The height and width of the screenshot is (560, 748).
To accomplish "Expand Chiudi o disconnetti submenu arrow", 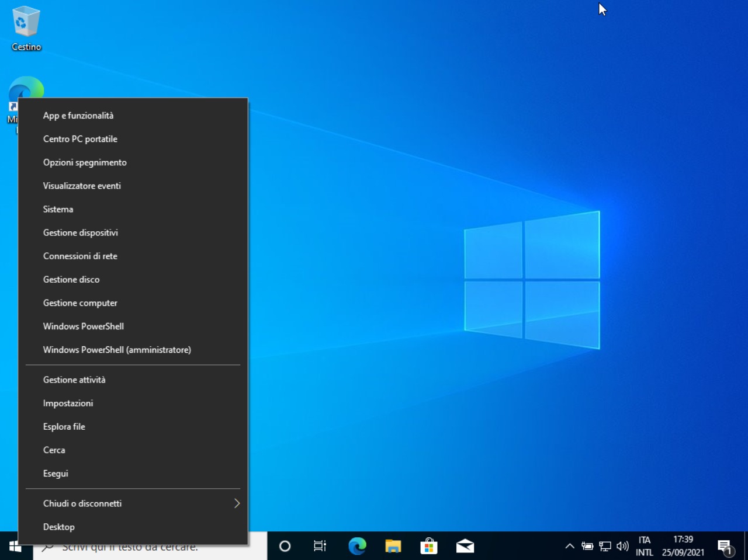I will pyautogui.click(x=237, y=503).
